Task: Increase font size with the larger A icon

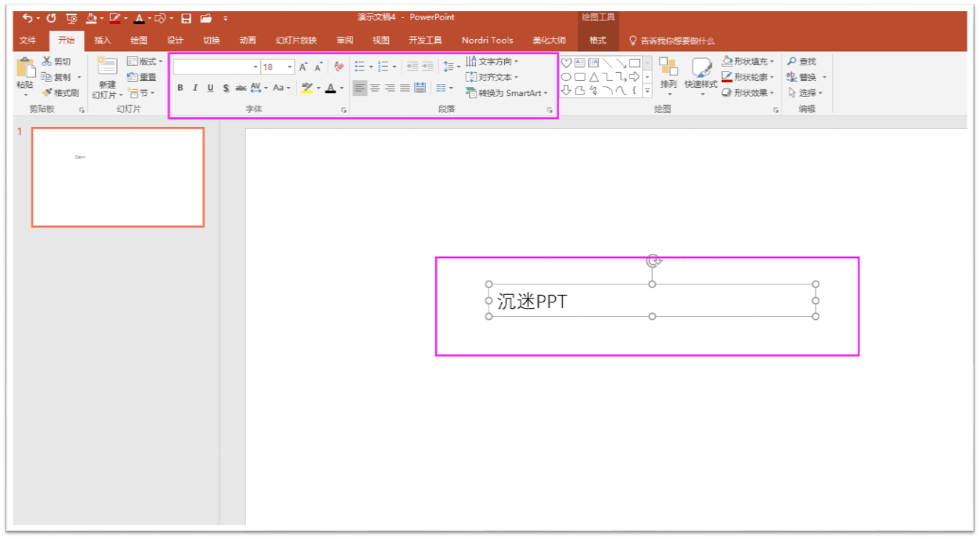Action: point(303,67)
